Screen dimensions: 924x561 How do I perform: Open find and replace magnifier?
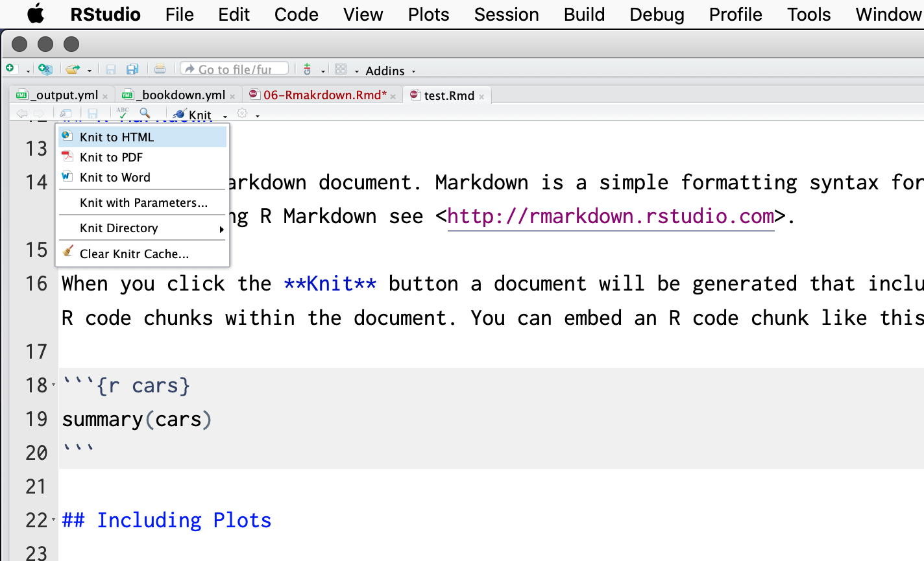(145, 113)
